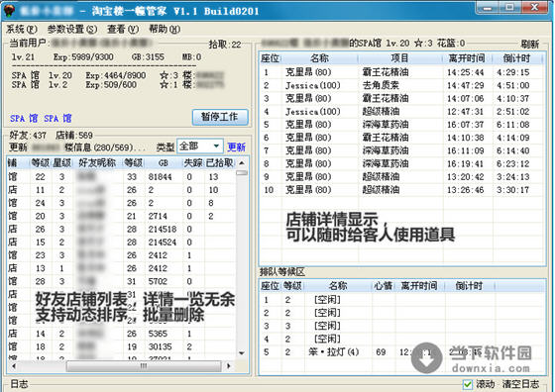Click 清空日志 to clear the log

click(520, 384)
